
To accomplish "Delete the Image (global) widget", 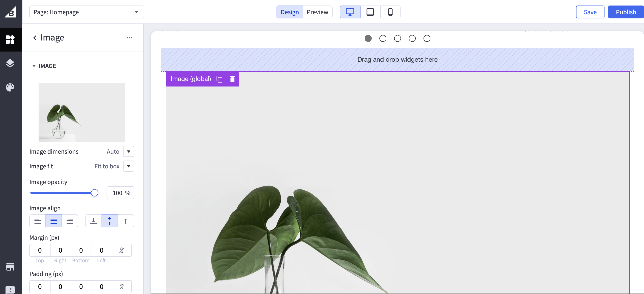I will (x=232, y=79).
